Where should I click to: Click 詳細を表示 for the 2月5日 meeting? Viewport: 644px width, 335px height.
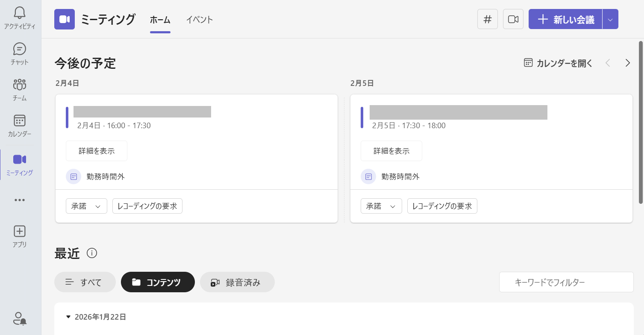[x=391, y=151]
